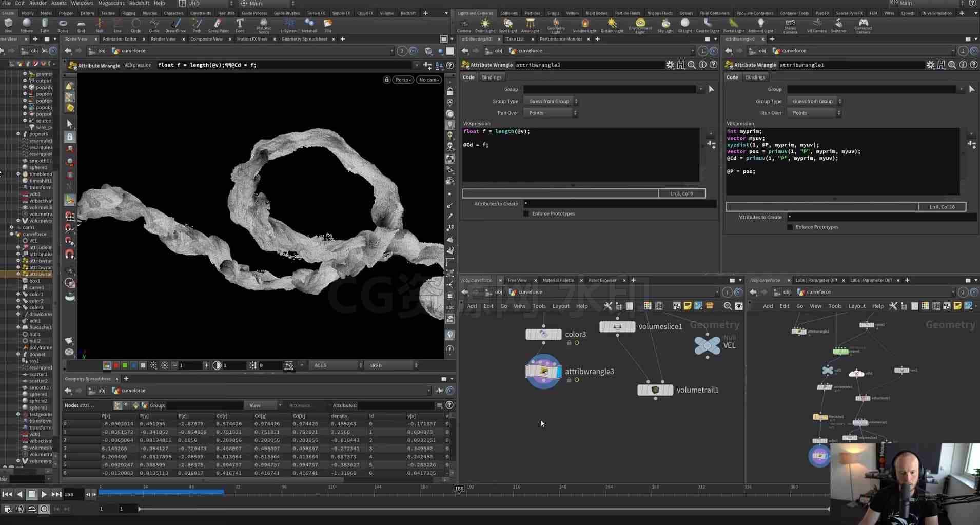Jump to the first frame
This screenshot has height=525, width=980.
tap(7, 494)
